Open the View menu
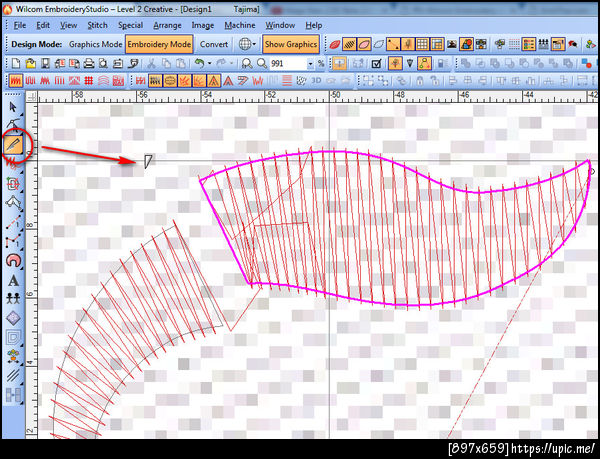Viewport: 600px width, 459px height. (x=68, y=25)
